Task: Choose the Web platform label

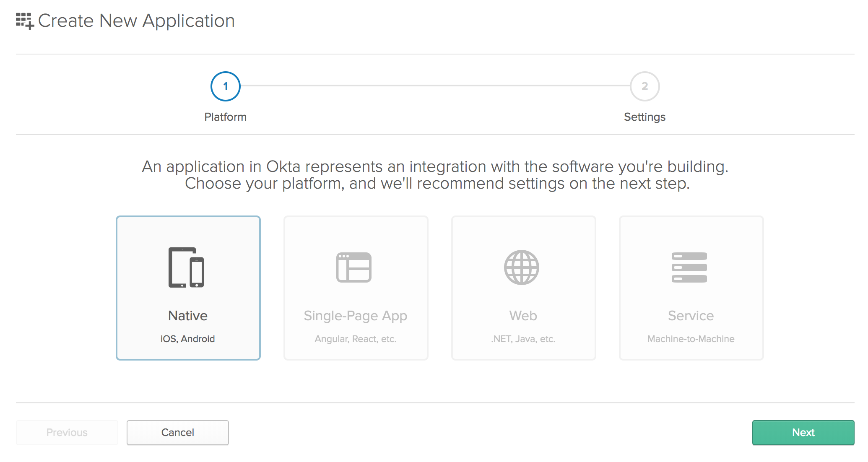Action: pyautogui.click(x=523, y=316)
